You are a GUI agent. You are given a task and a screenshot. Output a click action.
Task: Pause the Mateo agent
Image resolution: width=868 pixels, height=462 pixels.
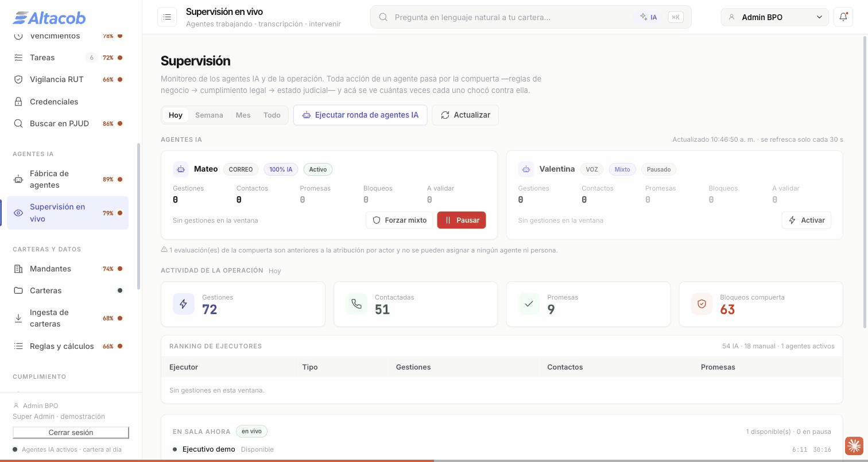[x=462, y=220]
